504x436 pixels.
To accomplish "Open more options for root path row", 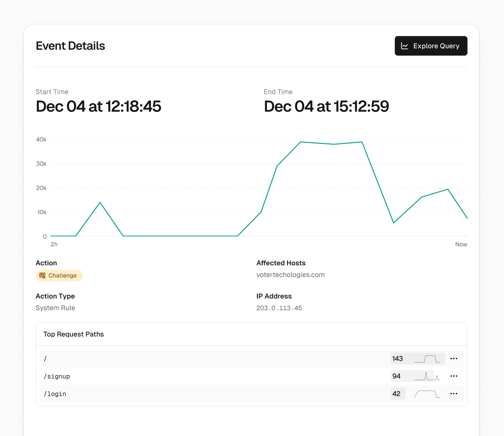I will pos(454,359).
